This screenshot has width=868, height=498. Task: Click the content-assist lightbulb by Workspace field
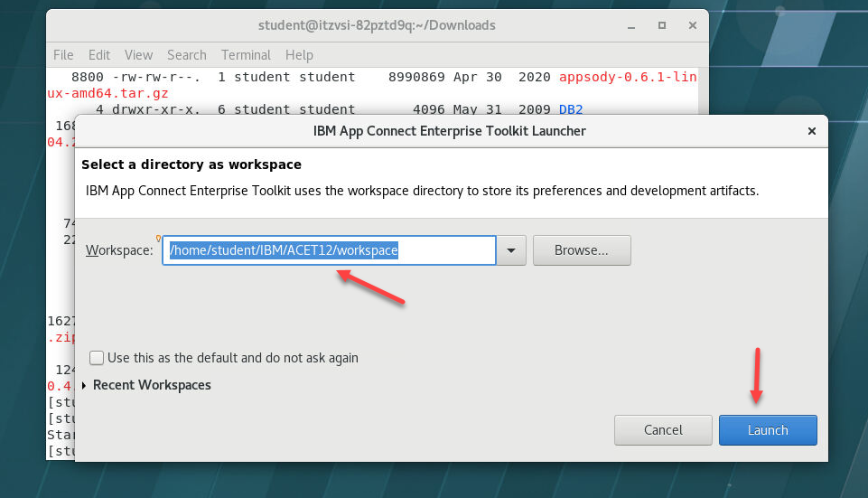point(159,240)
